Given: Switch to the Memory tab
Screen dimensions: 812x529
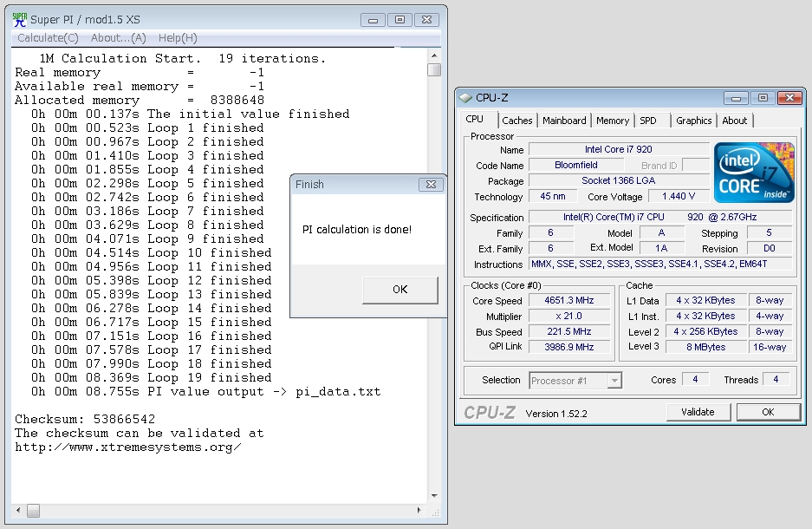Looking at the screenshot, I should click(612, 121).
